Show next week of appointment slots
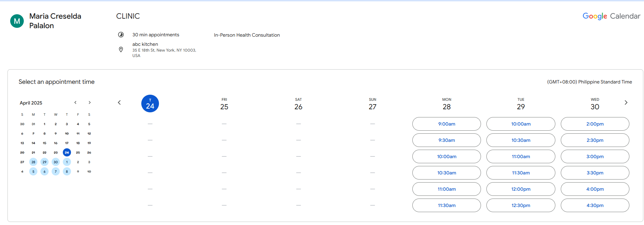Screen dimensions: 644x225 point(626,102)
